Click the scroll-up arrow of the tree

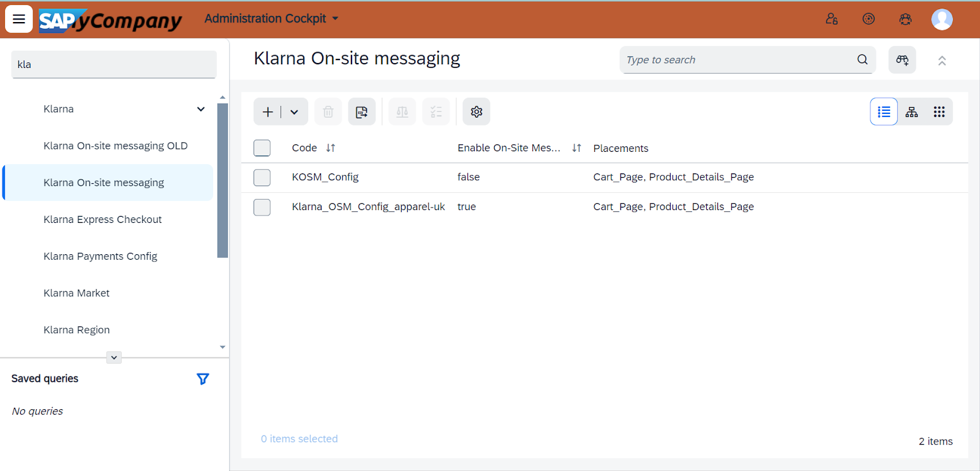click(222, 97)
